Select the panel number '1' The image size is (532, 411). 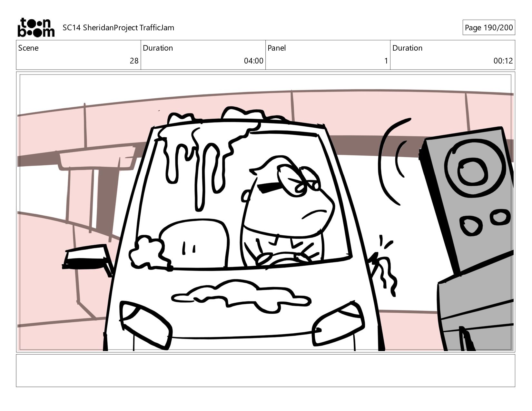tap(386, 61)
